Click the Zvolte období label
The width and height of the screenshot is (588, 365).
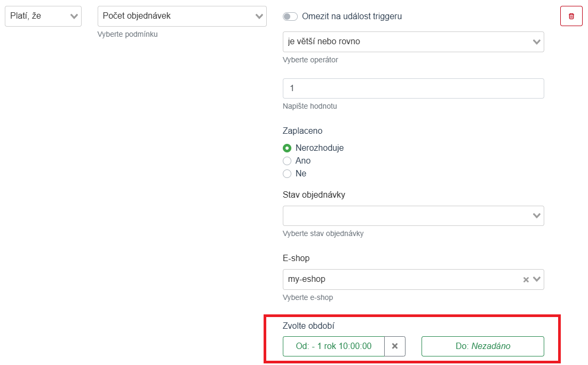point(308,326)
